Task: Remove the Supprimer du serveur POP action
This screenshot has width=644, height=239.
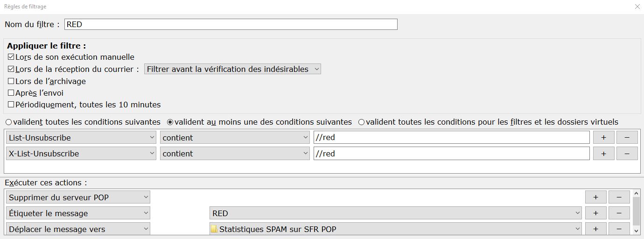Action: pos(619,197)
